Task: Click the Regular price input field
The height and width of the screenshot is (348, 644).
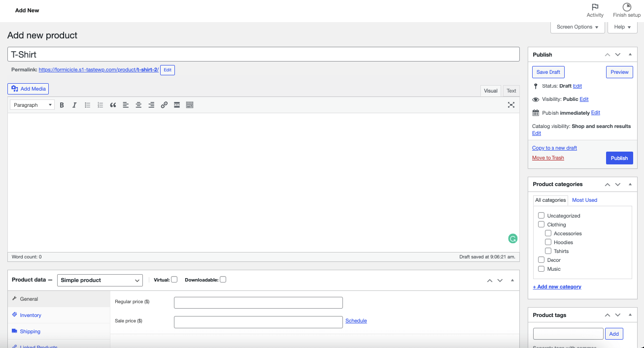Action: click(x=258, y=302)
